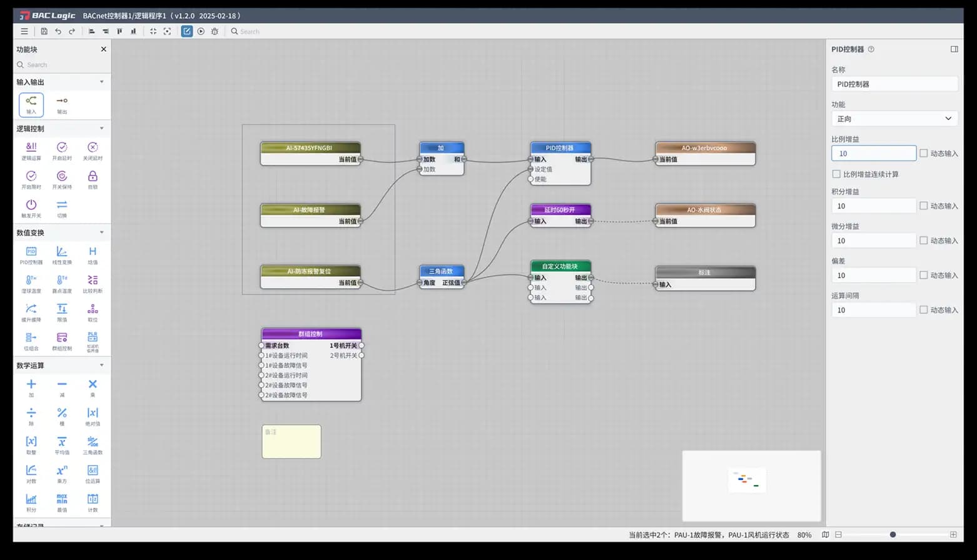Viewport: 977px width, 560px height.
Task: Click the redo arrow icon
Action: tap(72, 31)
